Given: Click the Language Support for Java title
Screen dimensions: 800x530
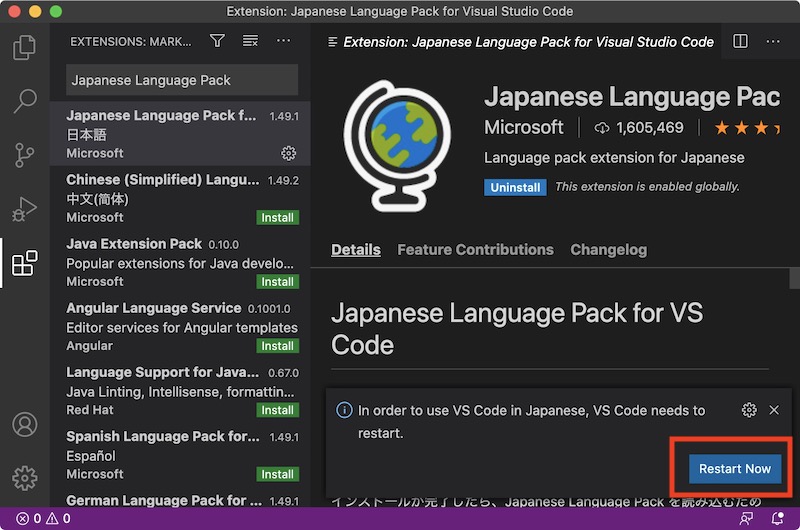Looking at the screenshot, I should [x=163, y=372].
